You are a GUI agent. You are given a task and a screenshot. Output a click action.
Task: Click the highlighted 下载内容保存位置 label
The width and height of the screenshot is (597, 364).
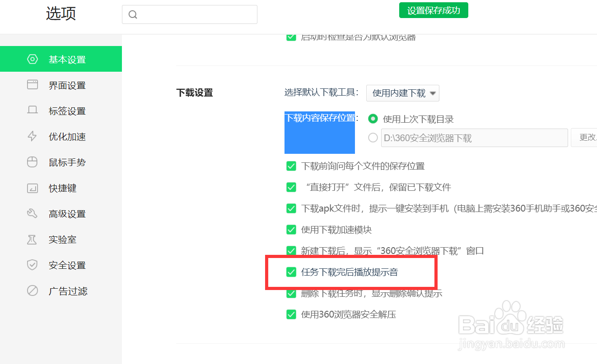click(320, 118)
